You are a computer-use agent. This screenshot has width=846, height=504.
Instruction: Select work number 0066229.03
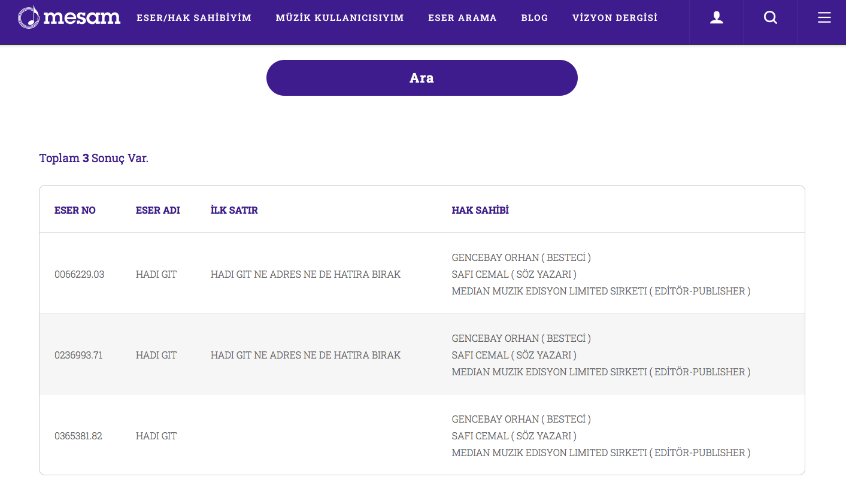[x=79, y=274]
